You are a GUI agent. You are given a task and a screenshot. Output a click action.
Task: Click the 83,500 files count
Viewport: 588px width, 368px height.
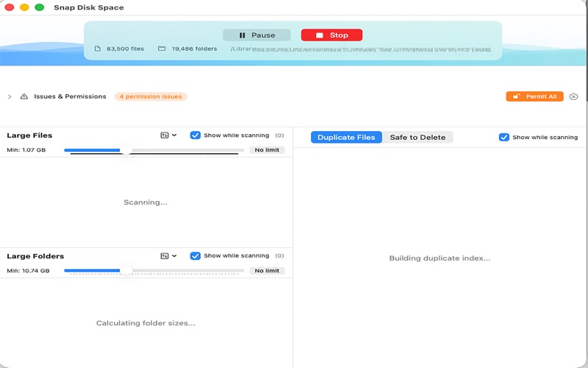coord(125,49)
